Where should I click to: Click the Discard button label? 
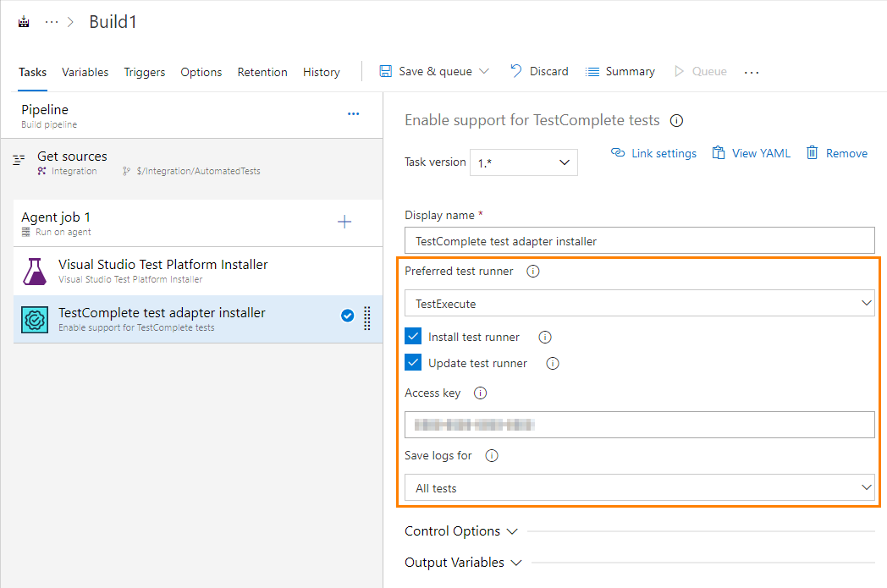tap(548, 71)
